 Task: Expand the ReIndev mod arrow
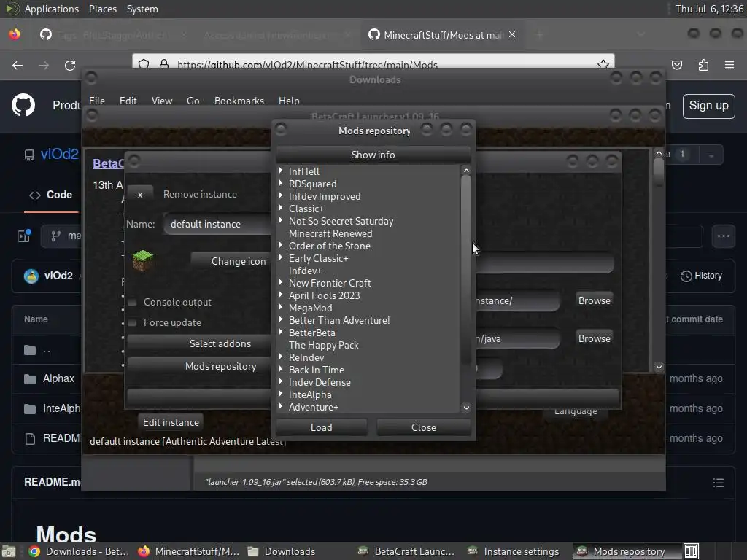point(281,356)
